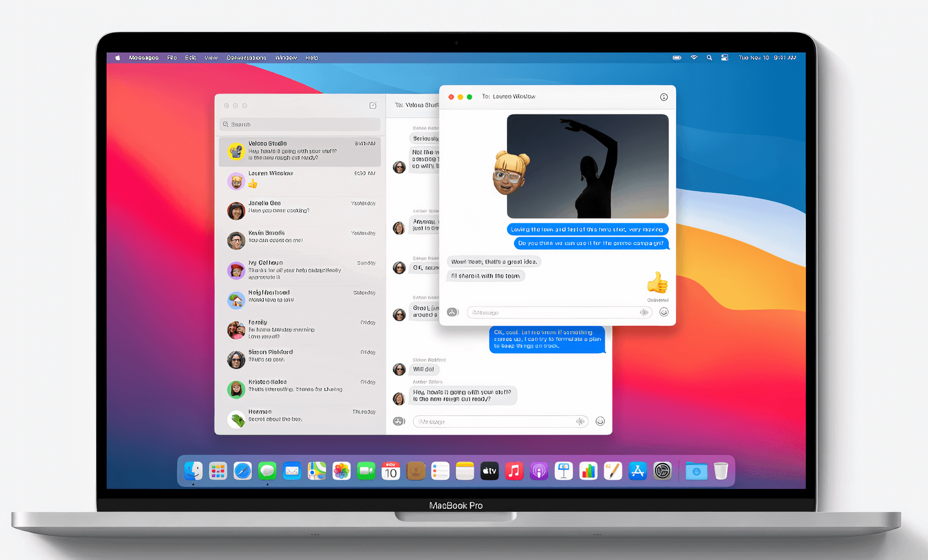Screen dimensions: 928x560
Task: Launch Apple TV from the Dock
Action: (489, 471)
